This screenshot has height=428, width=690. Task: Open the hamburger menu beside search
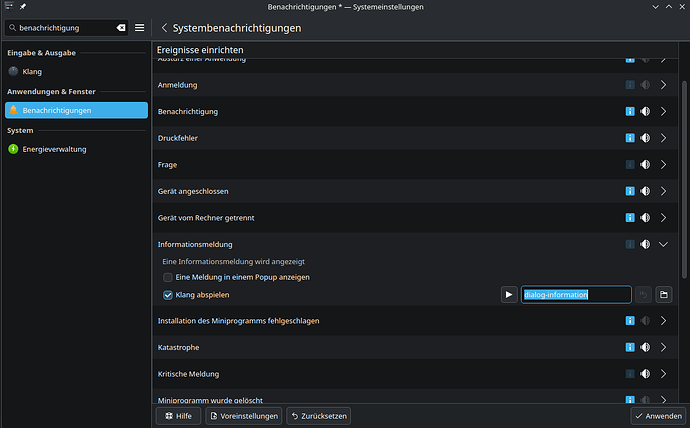[140, 28]
